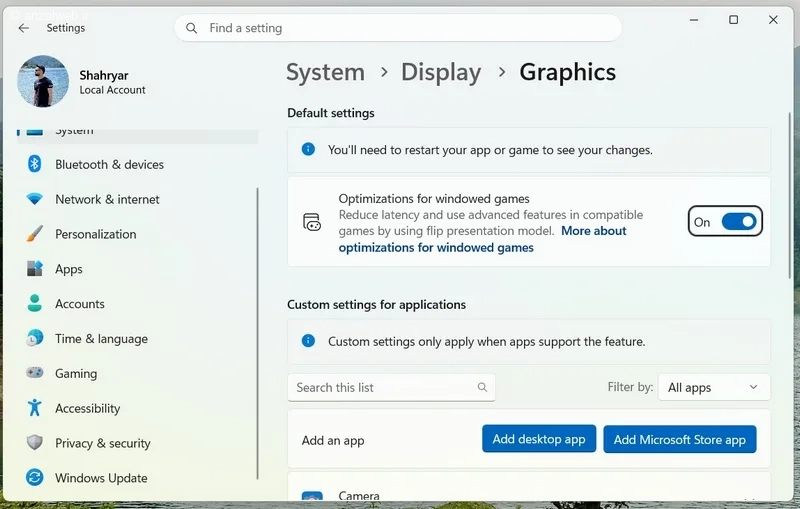
Task: Click the Network & internet wifi icon
Action: tap(34, 199)
